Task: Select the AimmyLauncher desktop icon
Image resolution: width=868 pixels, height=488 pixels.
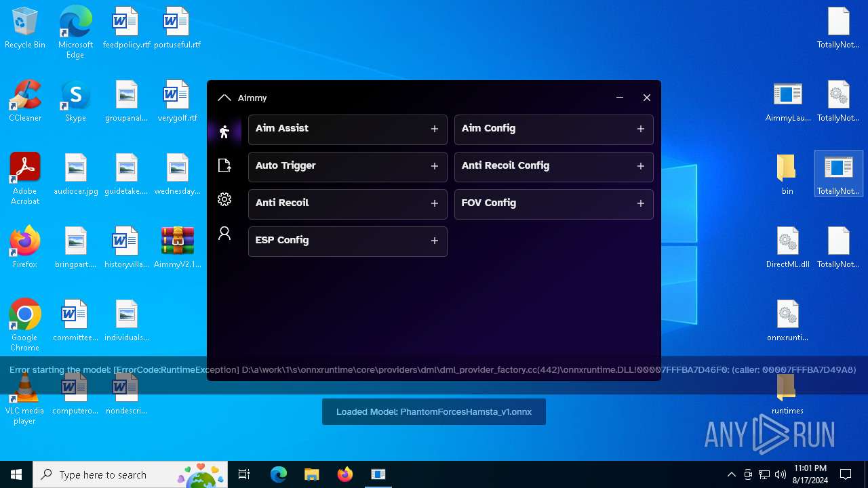Action: click(x=787, y=102)
